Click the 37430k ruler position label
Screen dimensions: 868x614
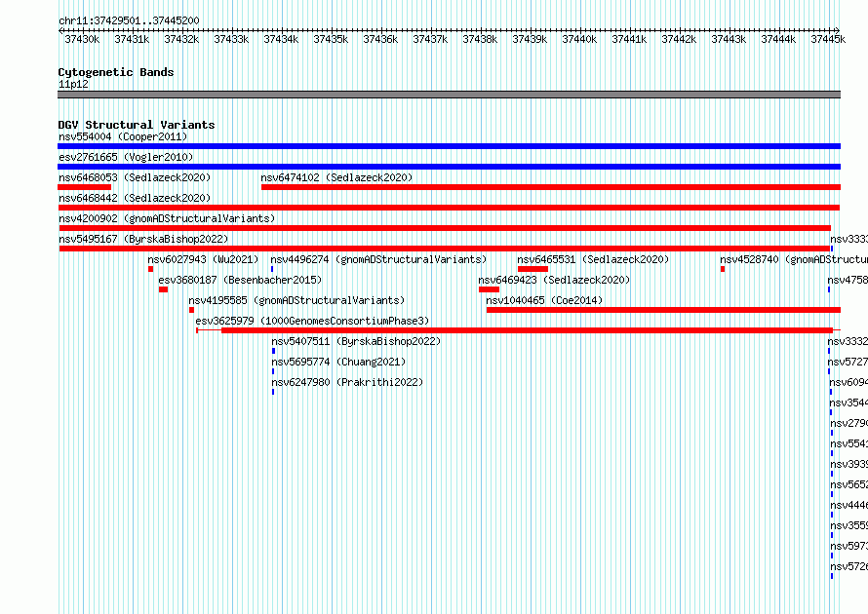(82, 39)
